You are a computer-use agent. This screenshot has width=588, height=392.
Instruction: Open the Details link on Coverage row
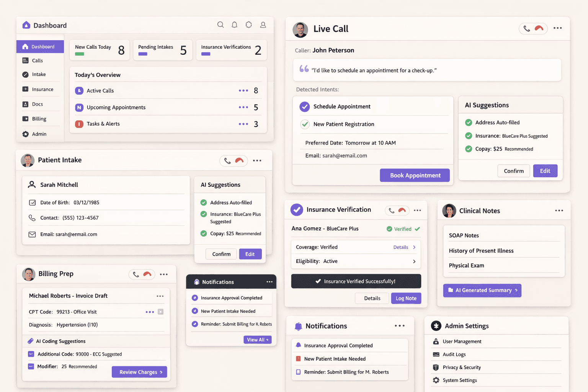click(x=401, y=247)
